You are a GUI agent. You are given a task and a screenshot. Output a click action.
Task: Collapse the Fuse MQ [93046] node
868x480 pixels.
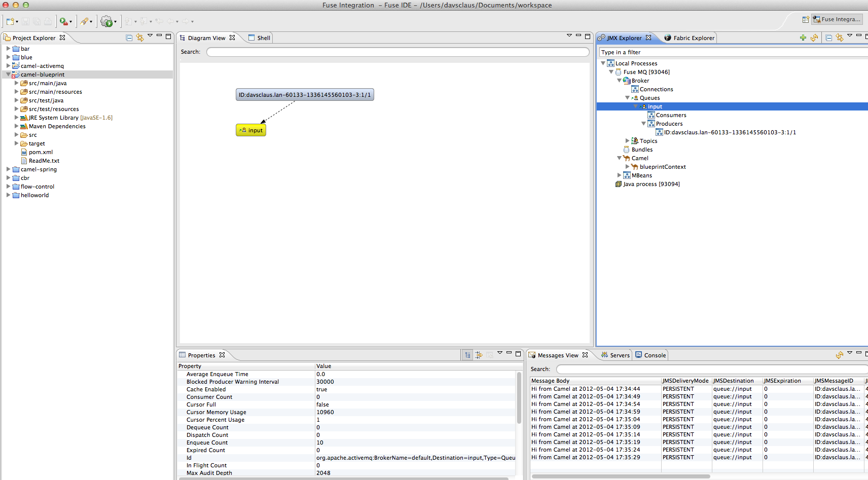[x=611, y=72]
